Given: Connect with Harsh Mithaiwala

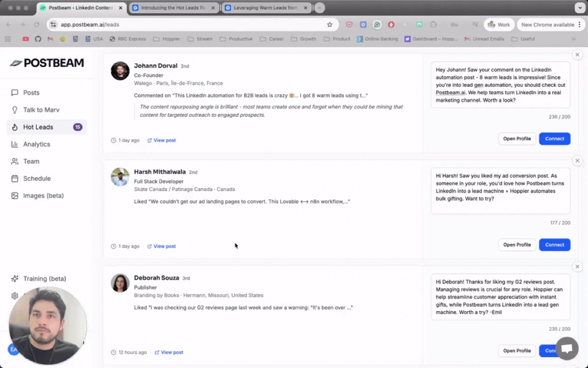Looking at the screenshot, I should 555,244.
